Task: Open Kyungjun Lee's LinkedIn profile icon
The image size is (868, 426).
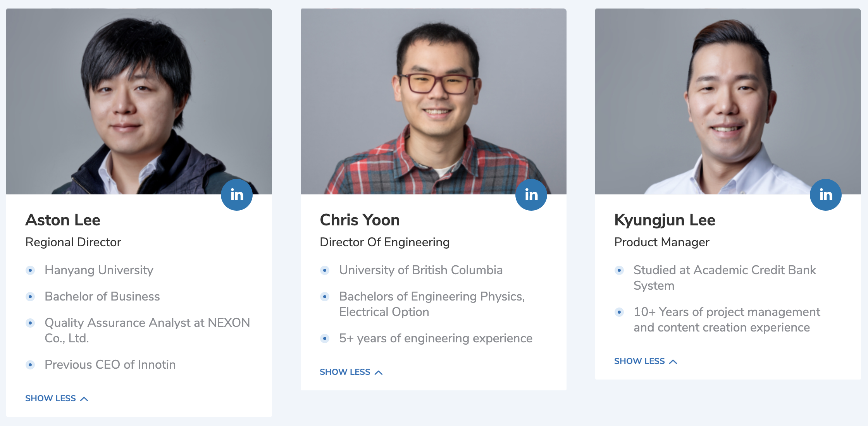Action: click(825, 194)
